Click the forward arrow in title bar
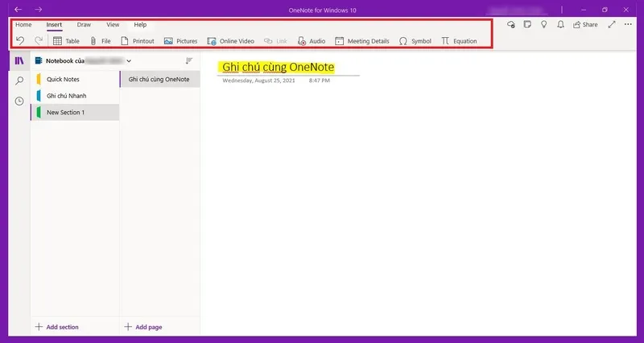644x343 pixels. coord(38,10)
